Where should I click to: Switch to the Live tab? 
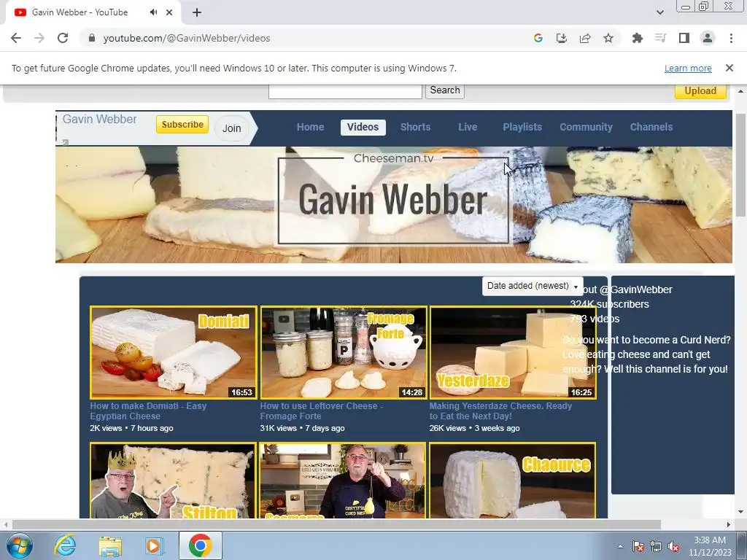point(468,127)
